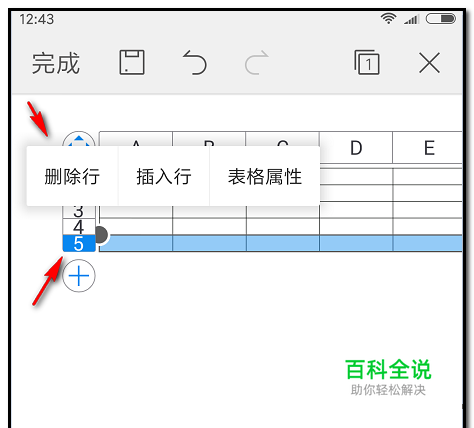Click the greyed-out redo arrow
Image resolution: width=474 pixels, height=428 pixels.
256,62
